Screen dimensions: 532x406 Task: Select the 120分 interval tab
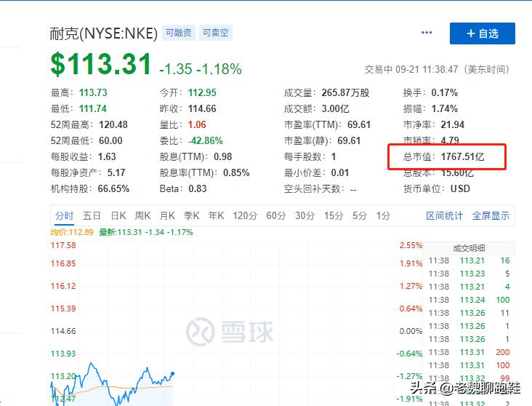point(245,215)
